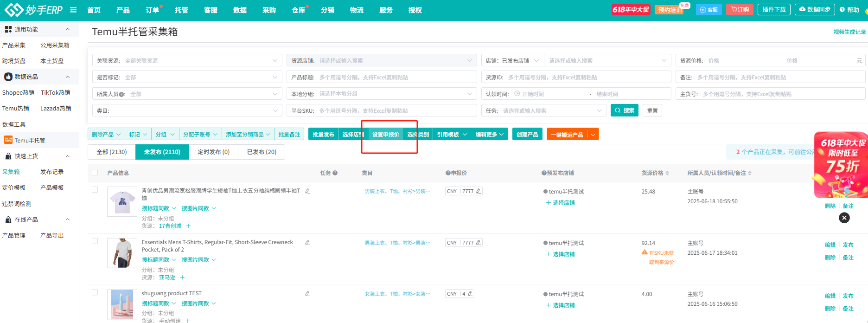Click the help icon next to 所属人员

coord(122,94)
